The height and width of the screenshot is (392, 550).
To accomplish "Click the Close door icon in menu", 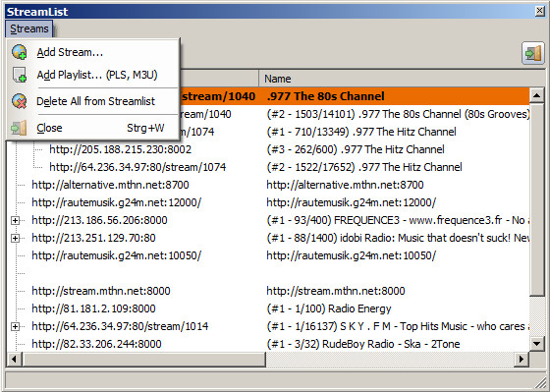I will tap(19, 128).
